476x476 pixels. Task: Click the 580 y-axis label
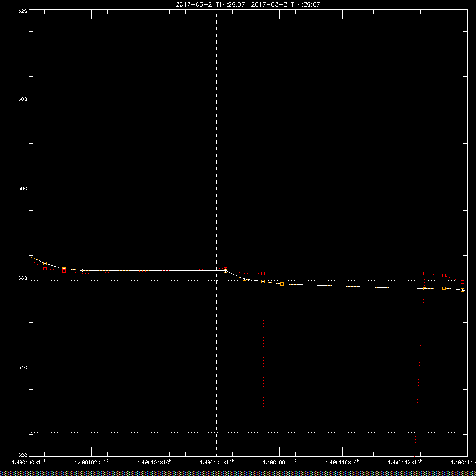tap(23, 188)
